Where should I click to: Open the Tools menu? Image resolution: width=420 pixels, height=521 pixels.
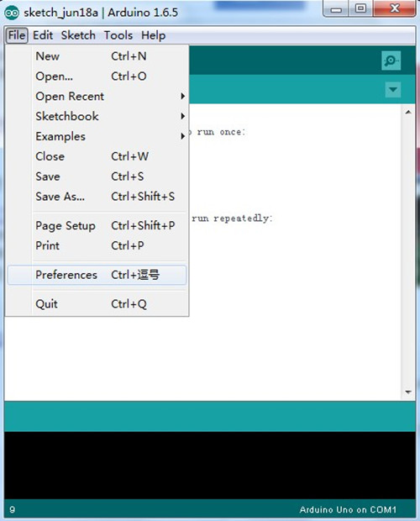(x=118, y=35)
